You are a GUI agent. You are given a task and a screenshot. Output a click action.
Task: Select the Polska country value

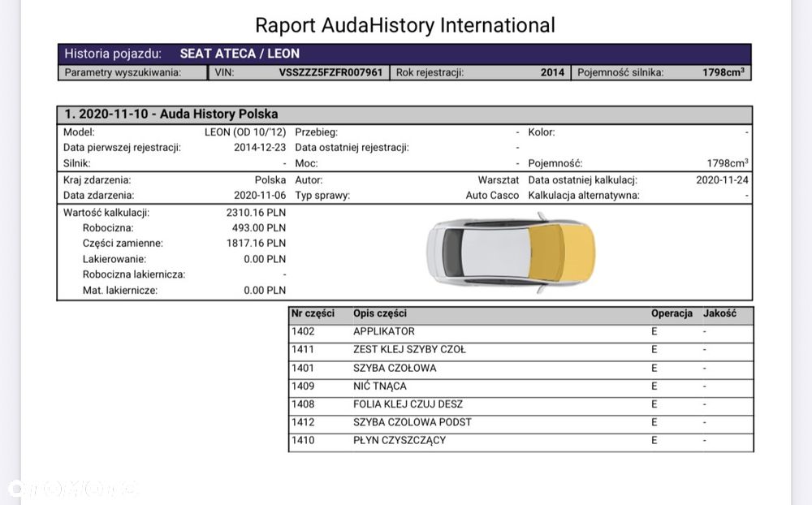(x=270, y=180)
